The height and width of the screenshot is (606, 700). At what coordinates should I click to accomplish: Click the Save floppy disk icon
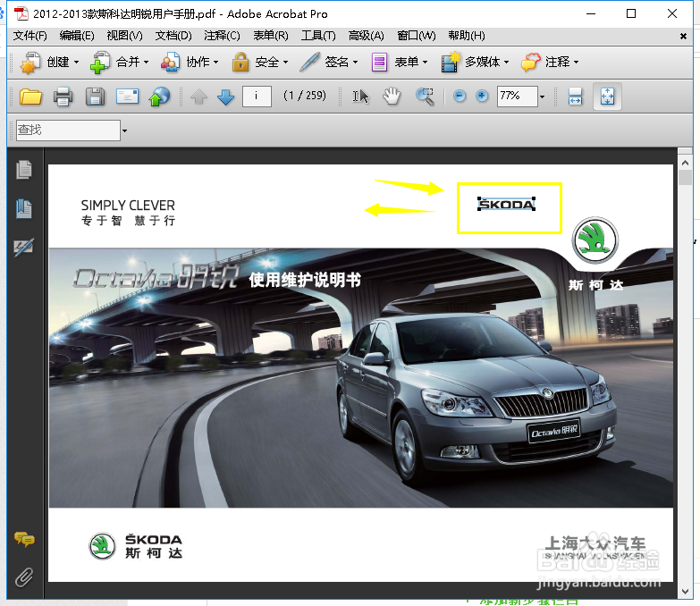(x=95, y=97)
